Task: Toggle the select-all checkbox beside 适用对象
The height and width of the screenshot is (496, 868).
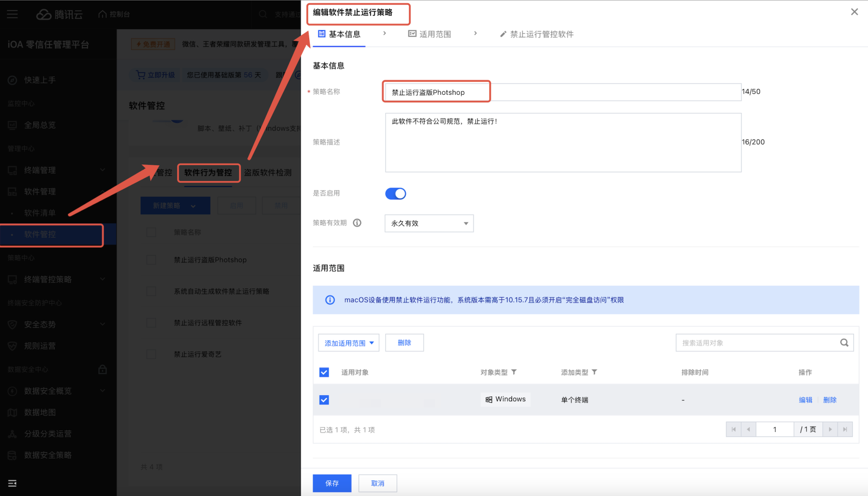Action: coord(324,372)
